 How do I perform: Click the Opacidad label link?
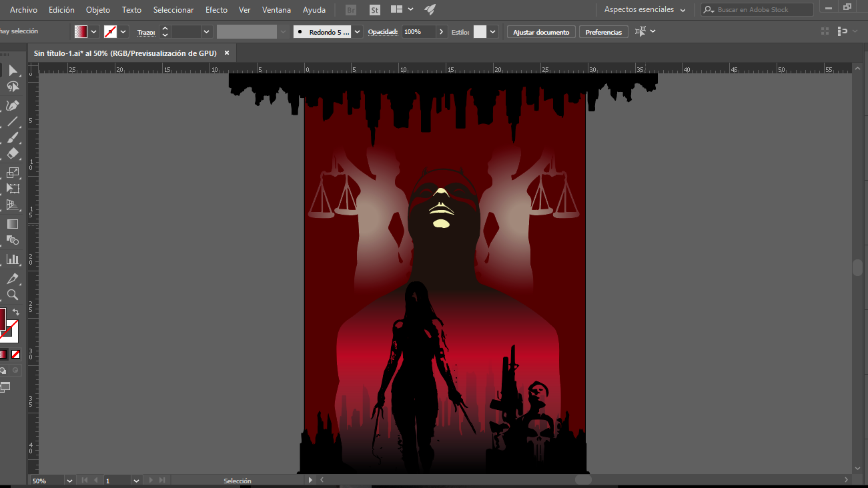(383, 32)
